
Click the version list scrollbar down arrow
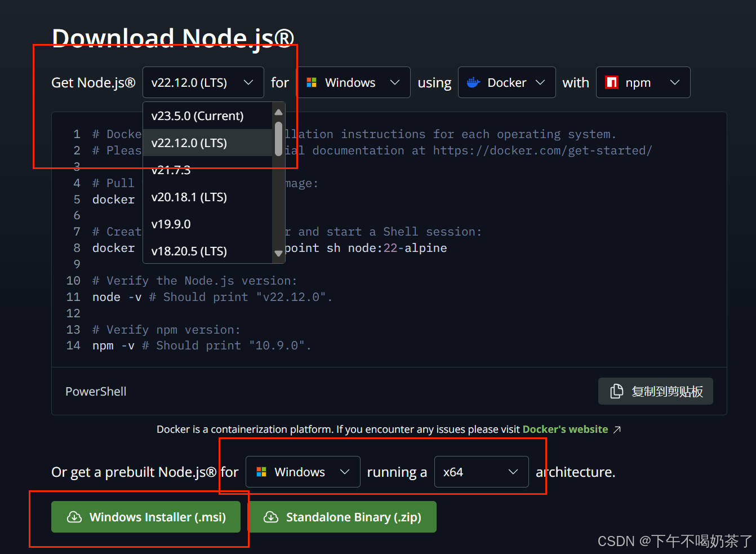pyautogui.click(x=278, y=254)
